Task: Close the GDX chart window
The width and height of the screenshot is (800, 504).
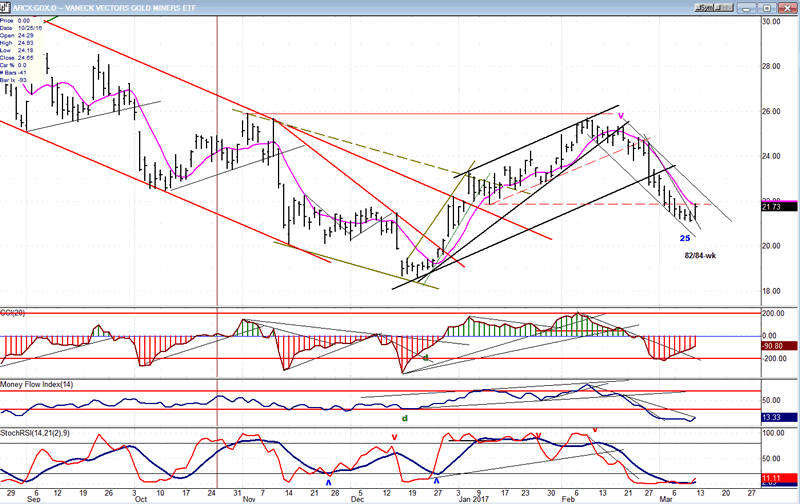Action: coord(788,7)
